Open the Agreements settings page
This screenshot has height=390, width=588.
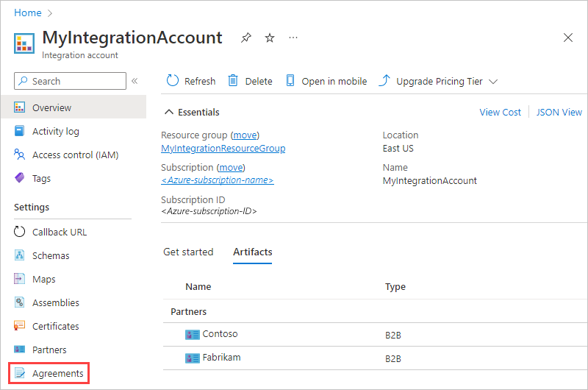click(58, 373)
